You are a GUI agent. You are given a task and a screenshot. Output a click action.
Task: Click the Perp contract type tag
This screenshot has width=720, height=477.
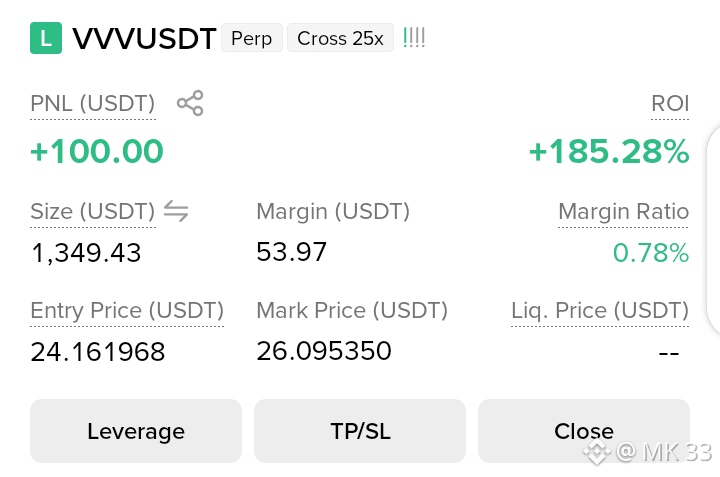click(252, 38)
